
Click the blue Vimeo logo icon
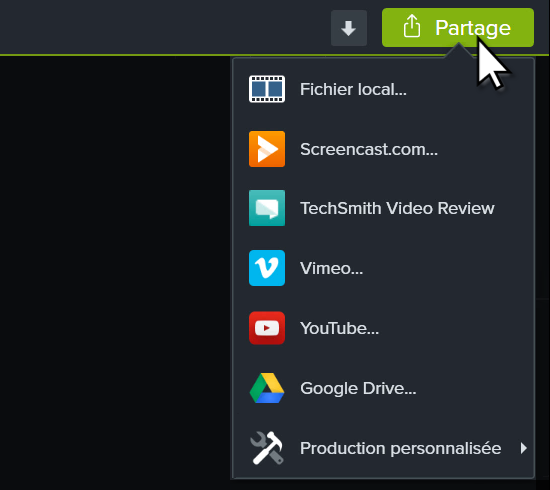[267, 268]
